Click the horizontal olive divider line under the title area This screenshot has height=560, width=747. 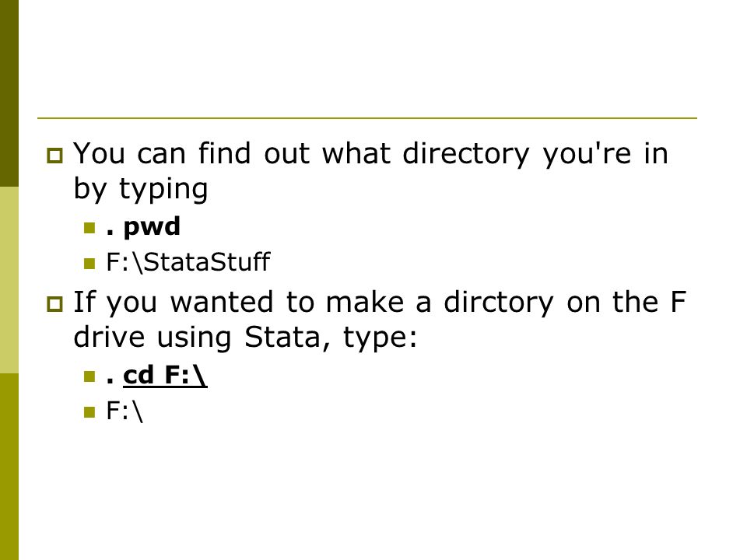coord(366,117)
